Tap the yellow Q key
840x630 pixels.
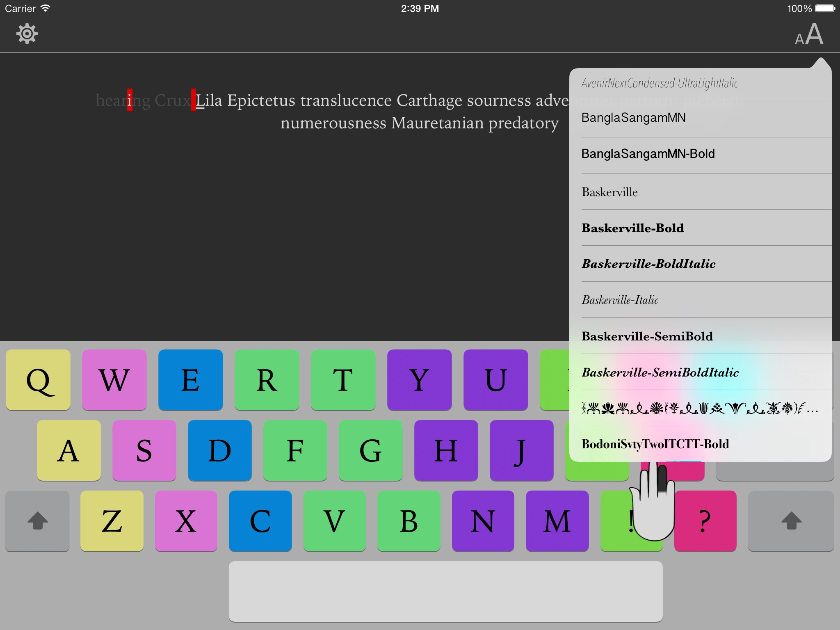[x=38, y=380]
